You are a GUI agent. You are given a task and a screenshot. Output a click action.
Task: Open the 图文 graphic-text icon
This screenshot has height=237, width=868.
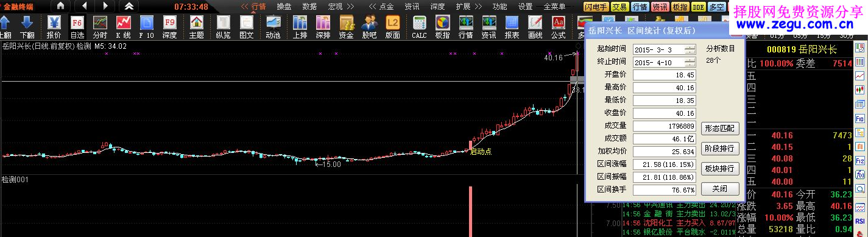coord(247,27)
